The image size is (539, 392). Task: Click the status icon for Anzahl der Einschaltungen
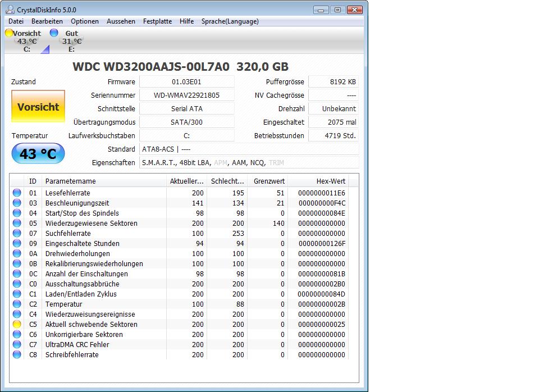click(x=17, y=274)
